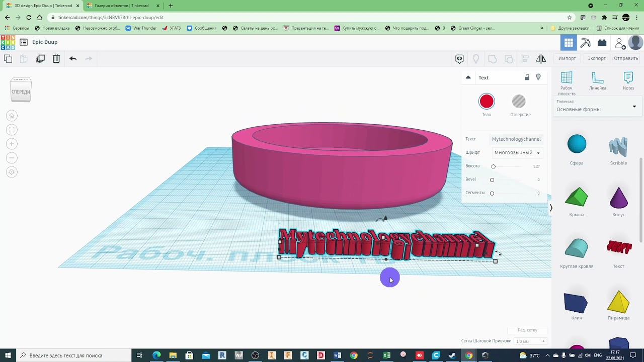Delete selected object with trash icon
The image size is (644, 362).
tap(56, 59)
